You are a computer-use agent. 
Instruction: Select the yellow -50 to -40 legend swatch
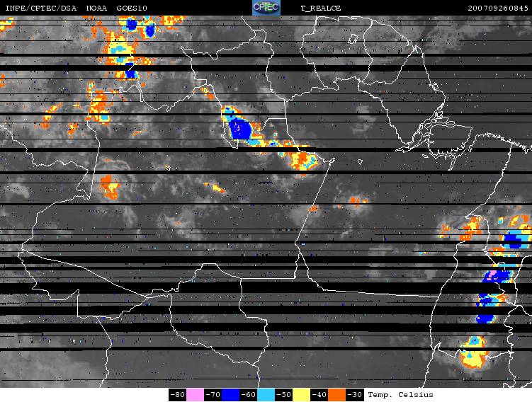pyautogui.click(x=301, y=395)
